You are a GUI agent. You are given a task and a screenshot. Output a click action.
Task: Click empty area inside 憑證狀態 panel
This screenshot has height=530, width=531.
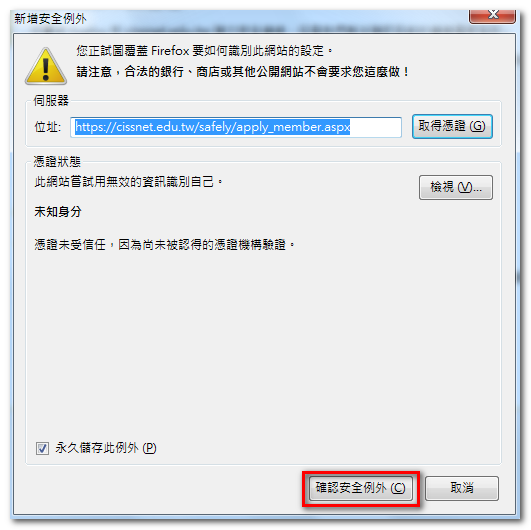click(x=263, y=339)
